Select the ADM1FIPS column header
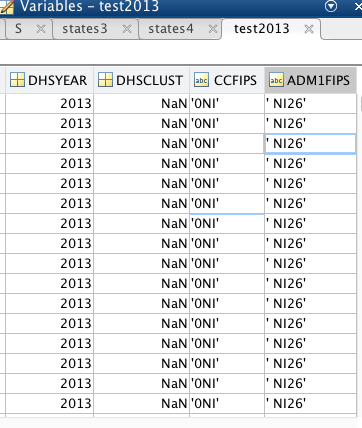Image resolution: width=362 pixels, height=428 pixels. 310,80
